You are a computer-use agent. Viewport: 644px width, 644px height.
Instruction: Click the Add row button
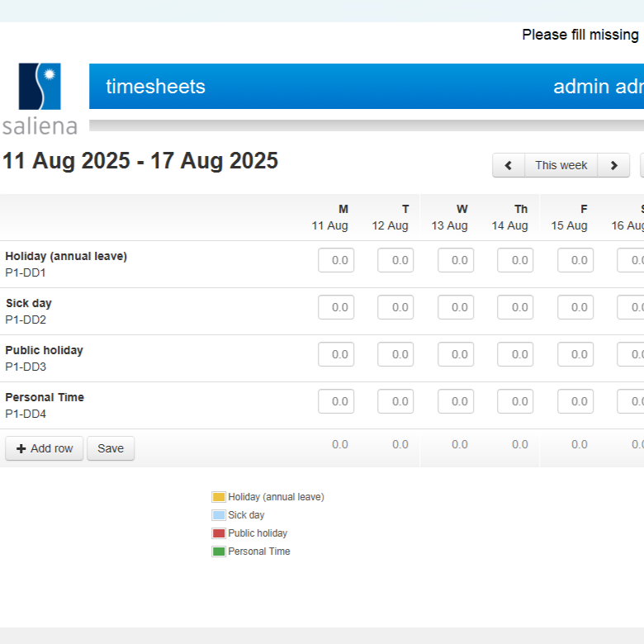(45, 448)
